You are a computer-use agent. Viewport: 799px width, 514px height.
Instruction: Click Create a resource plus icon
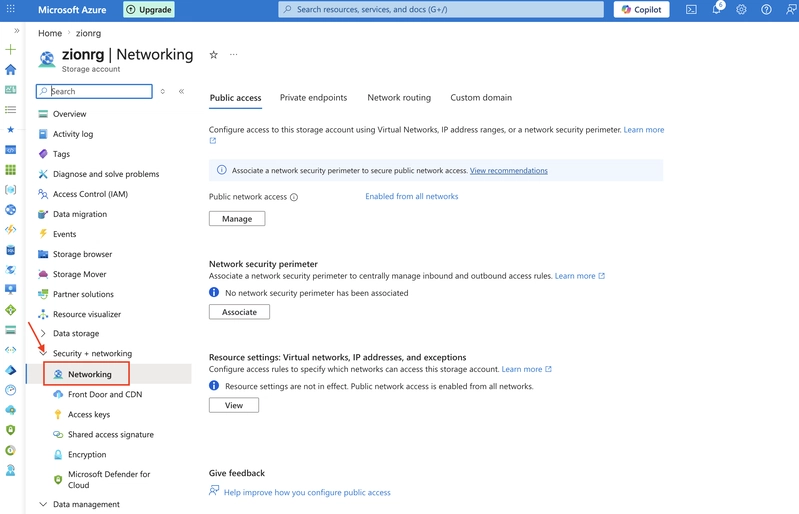tap(10, 49)
